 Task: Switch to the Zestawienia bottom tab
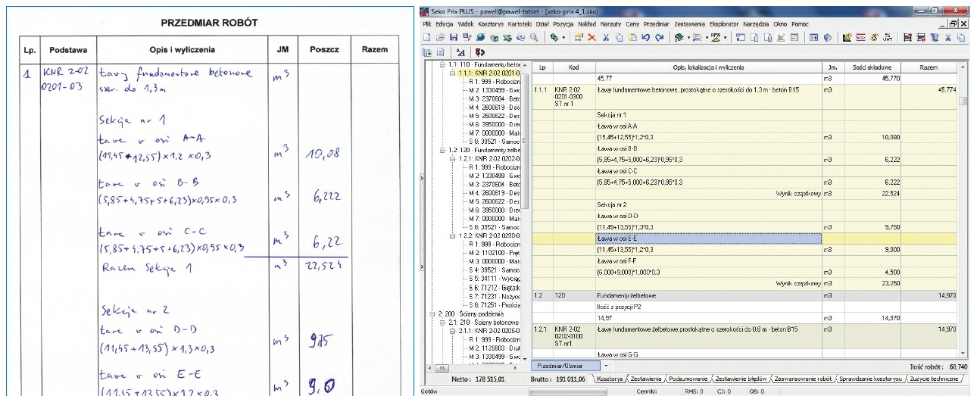[645, 378]
